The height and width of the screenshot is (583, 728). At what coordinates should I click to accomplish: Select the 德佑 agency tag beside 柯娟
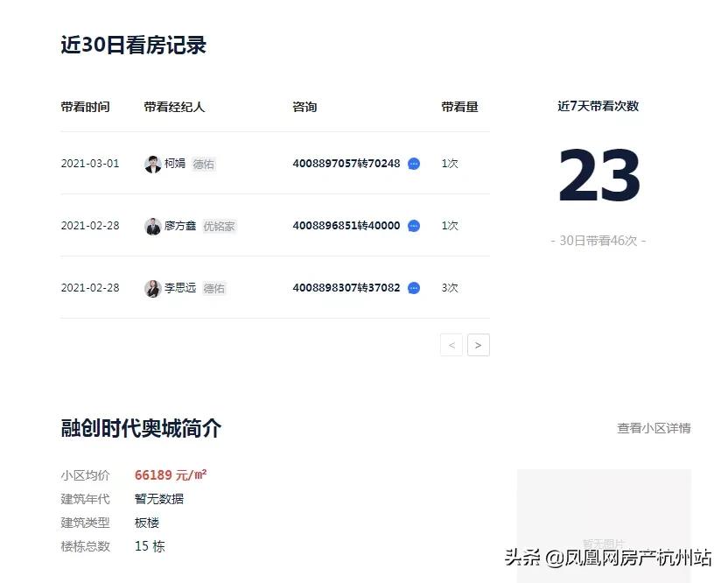point(202,164)
